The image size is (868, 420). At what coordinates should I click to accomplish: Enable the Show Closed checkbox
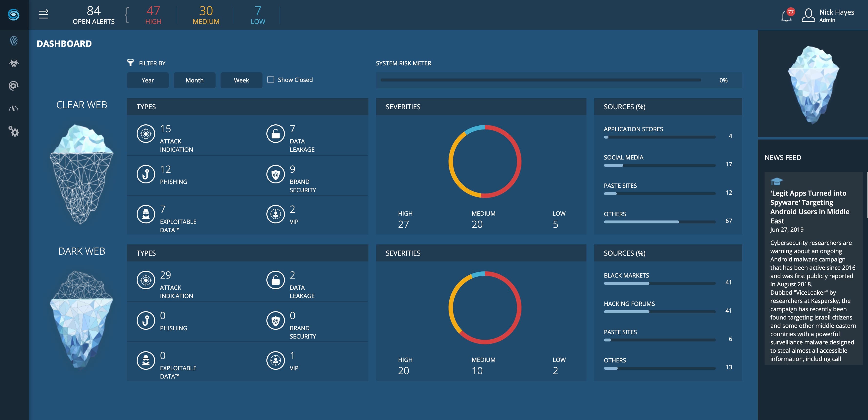[271, 80]
